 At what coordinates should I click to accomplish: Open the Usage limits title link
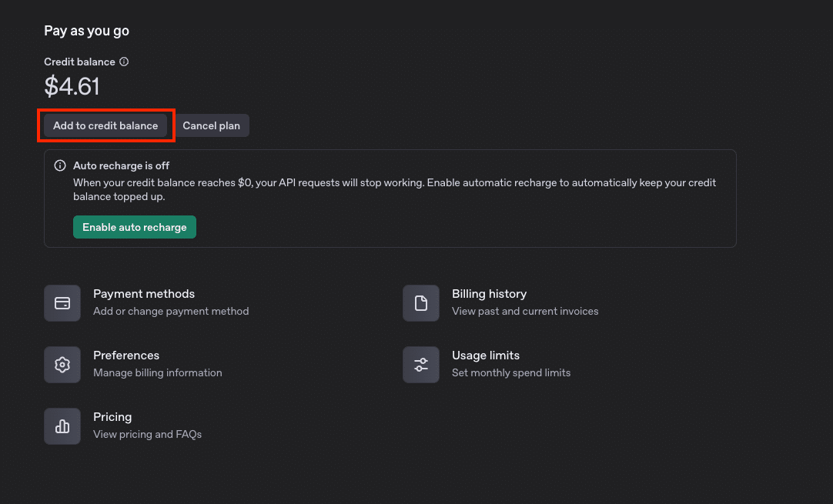[x=486, y=355]
